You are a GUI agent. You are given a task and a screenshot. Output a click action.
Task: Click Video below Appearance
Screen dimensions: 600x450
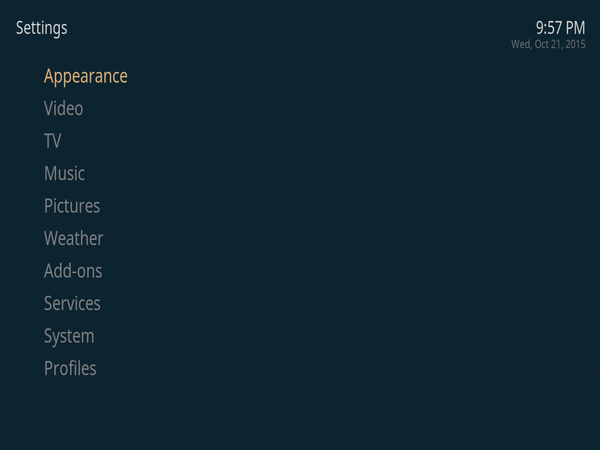coord(64,108)
